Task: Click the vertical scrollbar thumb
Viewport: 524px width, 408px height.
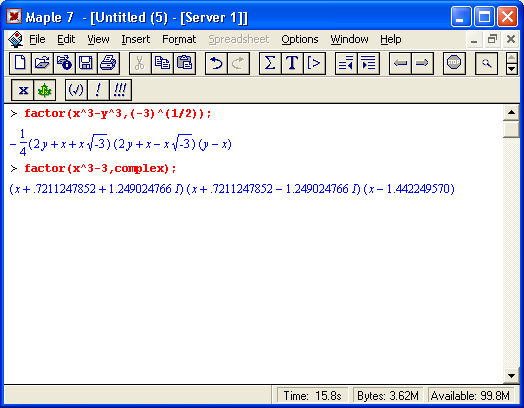Action: click(511, 129)
